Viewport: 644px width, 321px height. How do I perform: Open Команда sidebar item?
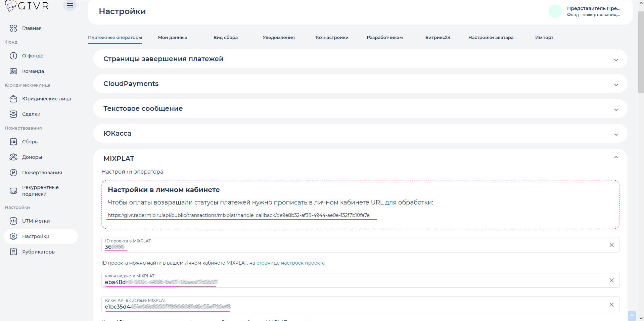pos(33,71)
